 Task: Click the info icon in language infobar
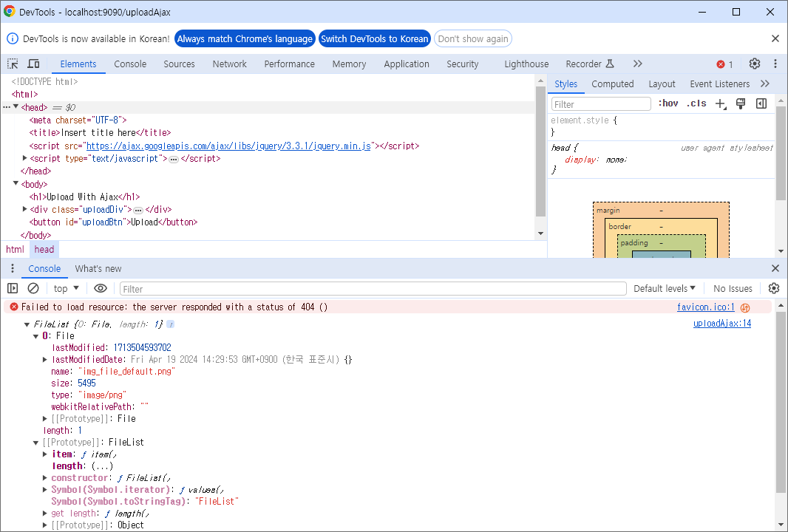point(13,38)
